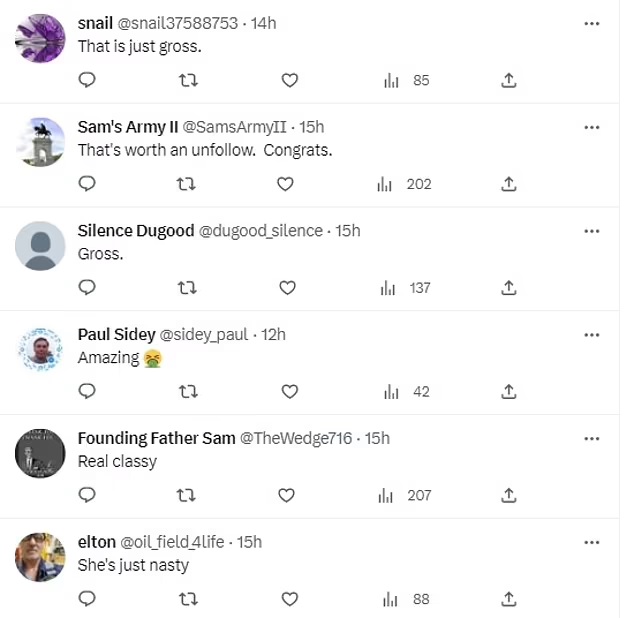This screenshot has width=634, height=618.
Task: Share snail's tweet via upload icon
Action: point(508,80)
